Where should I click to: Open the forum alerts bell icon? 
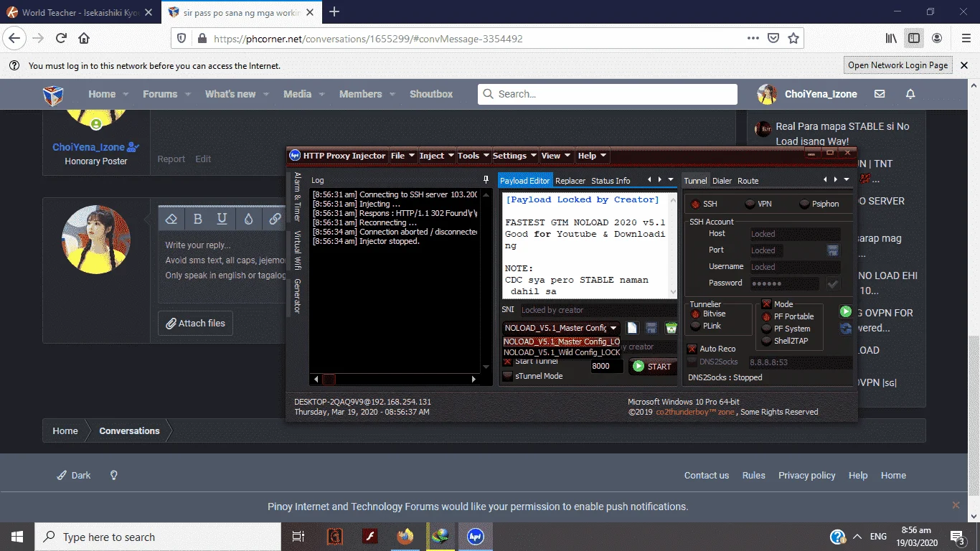pyautogui.click(x=910, y=94)
